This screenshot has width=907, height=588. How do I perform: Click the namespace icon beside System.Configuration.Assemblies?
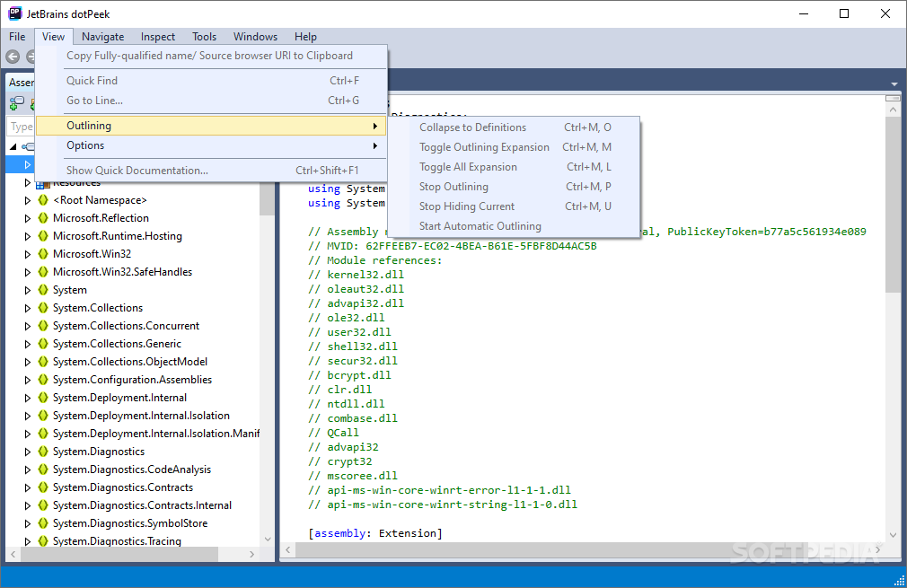(x=43, y=379)
